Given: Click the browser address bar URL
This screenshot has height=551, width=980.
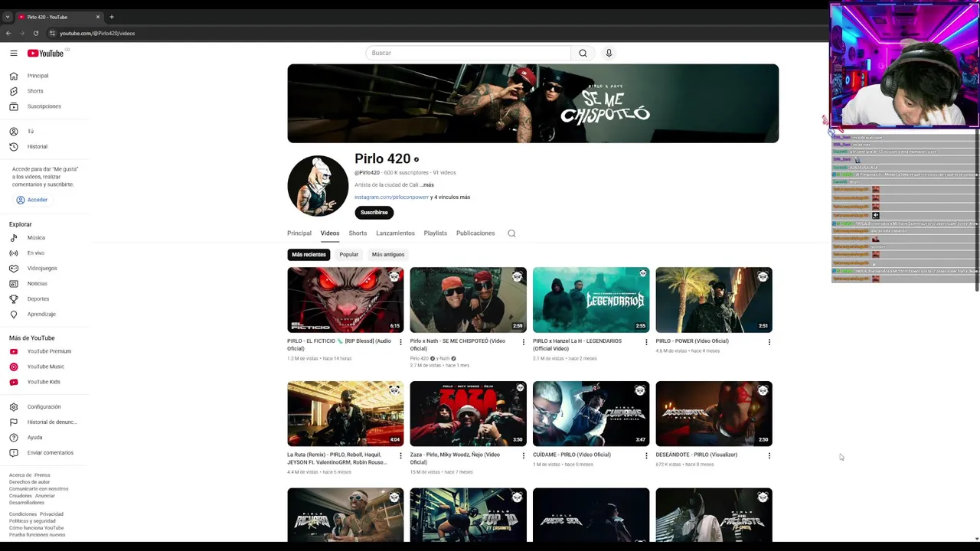Looking at the screenshot, I should coord(97,34).
